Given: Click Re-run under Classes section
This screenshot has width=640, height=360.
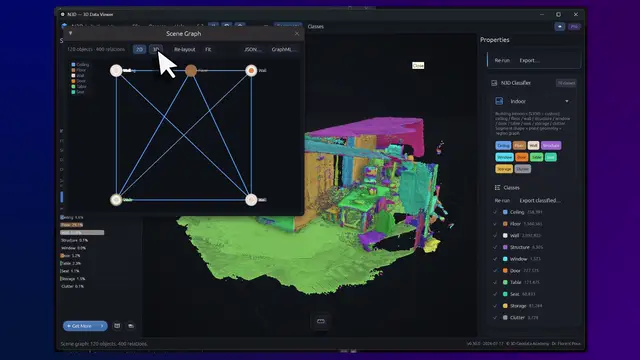Looking at the screenshot, I should [x=502, y=200].
